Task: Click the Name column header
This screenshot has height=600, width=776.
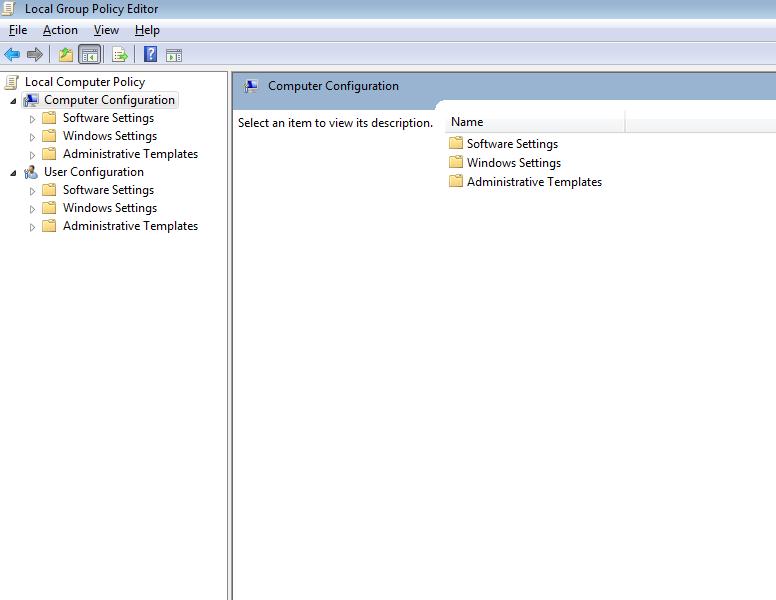Action: point(535,122)
